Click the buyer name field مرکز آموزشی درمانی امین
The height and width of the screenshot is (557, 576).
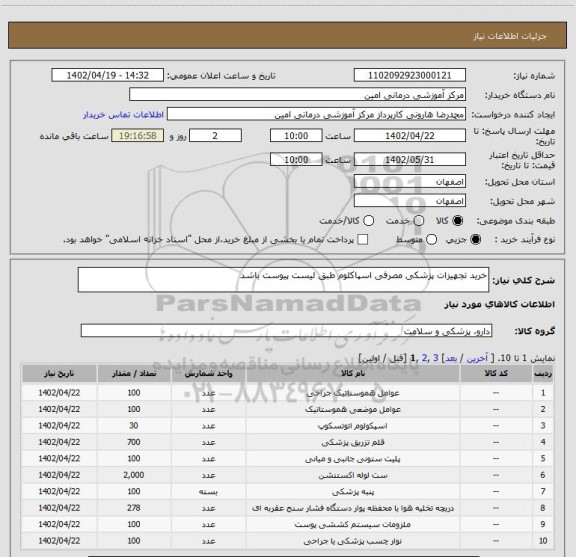pos(298,95)
